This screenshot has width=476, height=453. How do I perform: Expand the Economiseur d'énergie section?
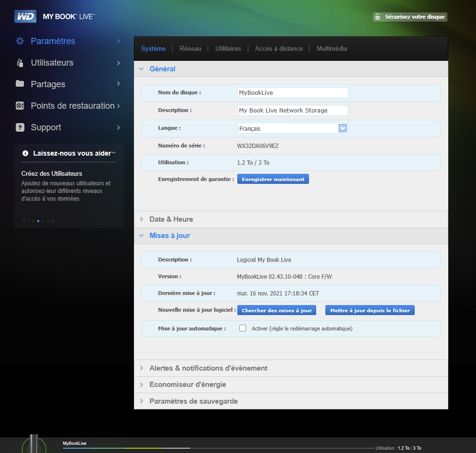point(188,385)
